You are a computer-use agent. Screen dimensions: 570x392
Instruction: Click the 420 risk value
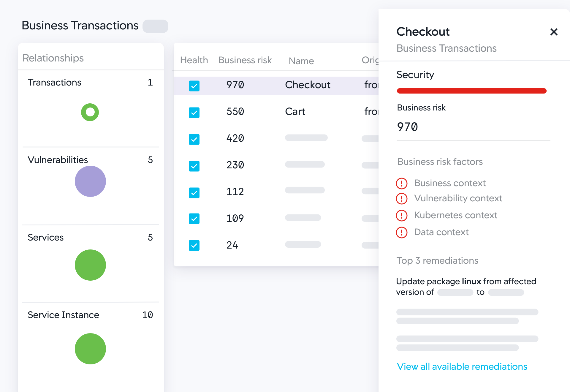235,138
